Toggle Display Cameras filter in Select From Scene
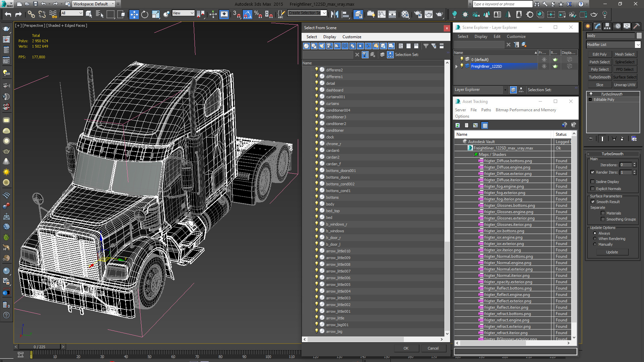644x362 pixels. (x=329, y=46)
